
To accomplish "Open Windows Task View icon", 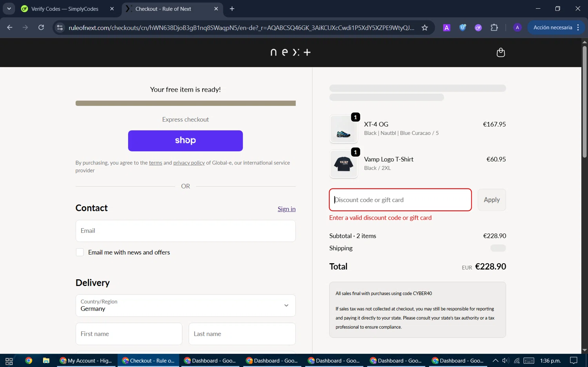I will point(9,361).
